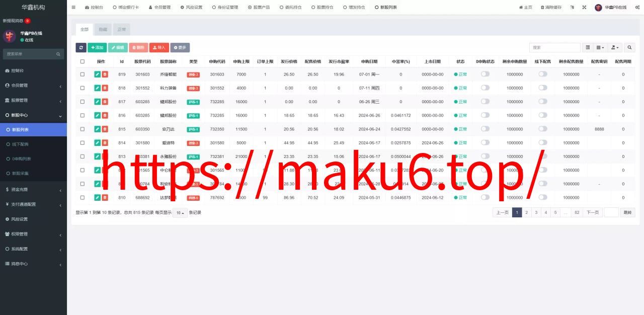Delete row 817 with trash icon
The height and width of the screenshot is (315, 644).
point(105,102)
